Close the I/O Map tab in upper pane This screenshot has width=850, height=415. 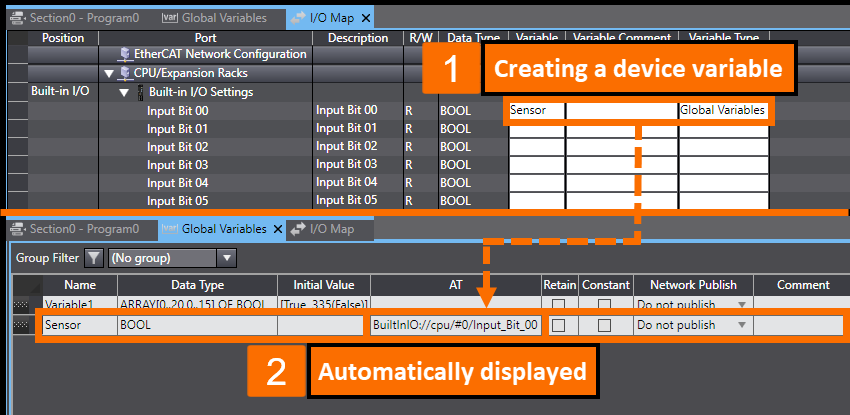pyautogui.click(x=365, y=18)
